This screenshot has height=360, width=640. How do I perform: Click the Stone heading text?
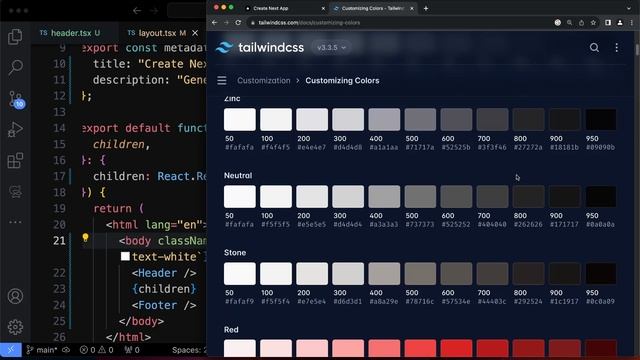pos(235,253)
